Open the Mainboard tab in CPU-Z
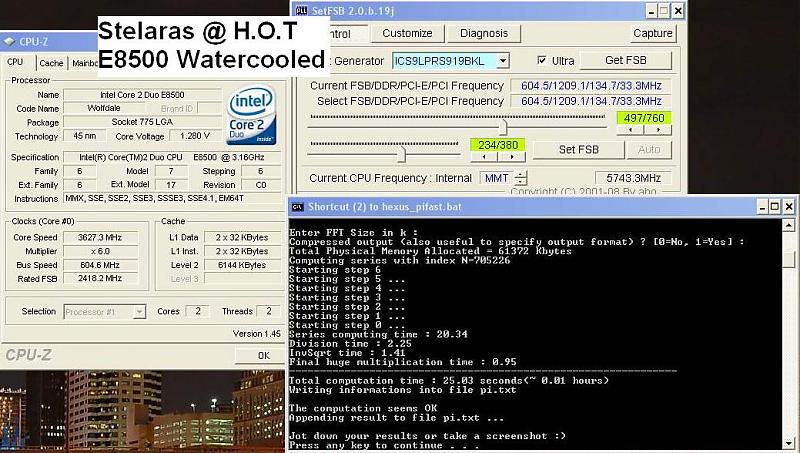 click(84, 63)
